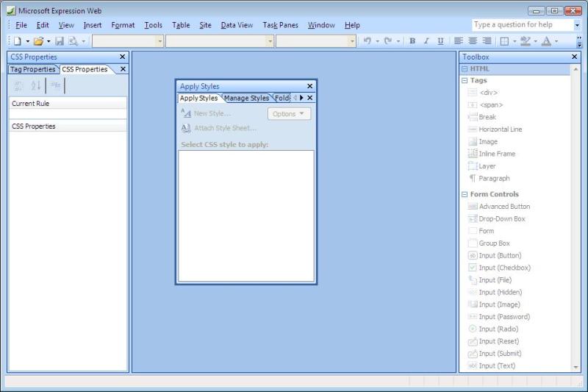
Task: Click the Highlight color icon
Action: tap(526, 41)
